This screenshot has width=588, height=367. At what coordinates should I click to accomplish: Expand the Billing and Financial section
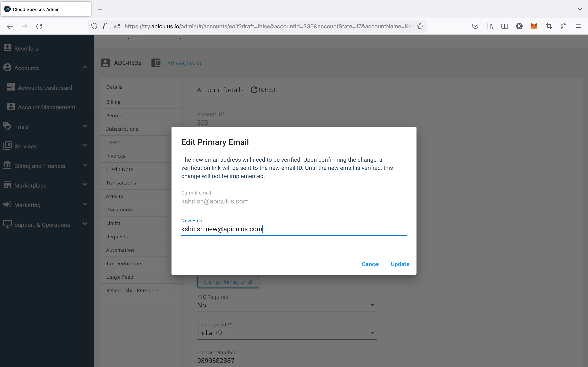[x=85, y=165]
